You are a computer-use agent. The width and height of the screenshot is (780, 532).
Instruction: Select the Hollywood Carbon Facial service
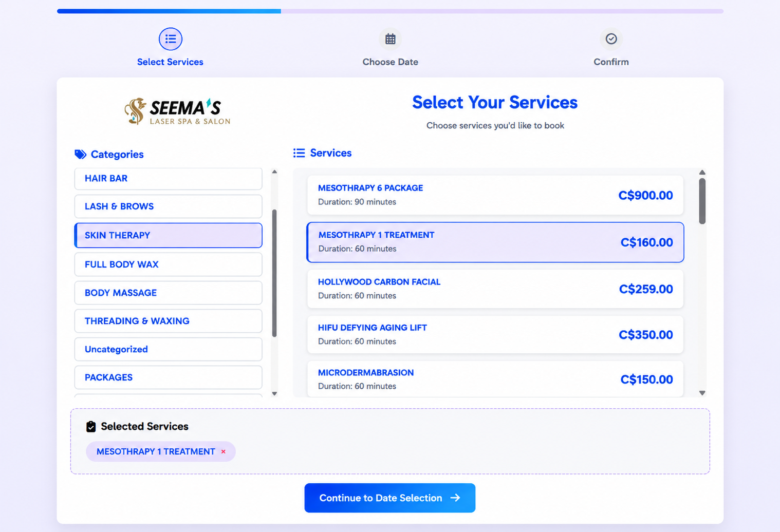tap(495, 289)
